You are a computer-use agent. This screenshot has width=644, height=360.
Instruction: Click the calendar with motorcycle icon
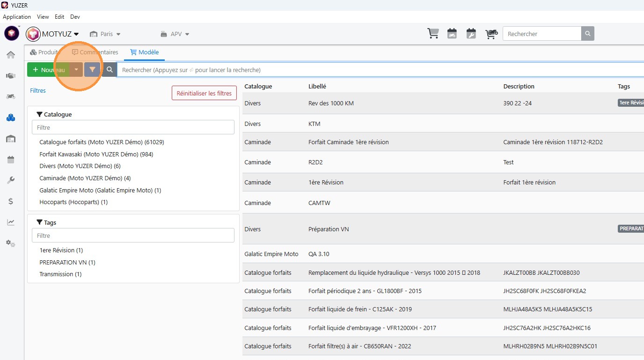point(452,34)
